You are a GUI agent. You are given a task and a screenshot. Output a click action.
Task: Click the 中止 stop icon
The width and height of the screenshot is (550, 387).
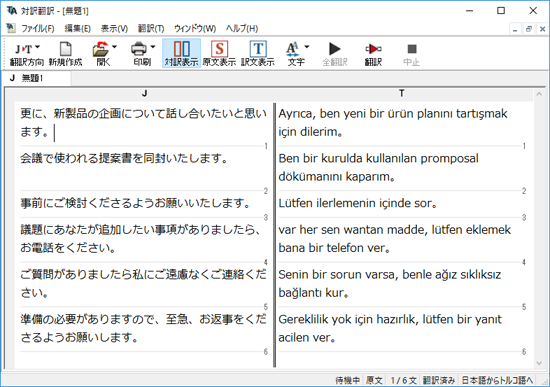[x=412, y=49]
